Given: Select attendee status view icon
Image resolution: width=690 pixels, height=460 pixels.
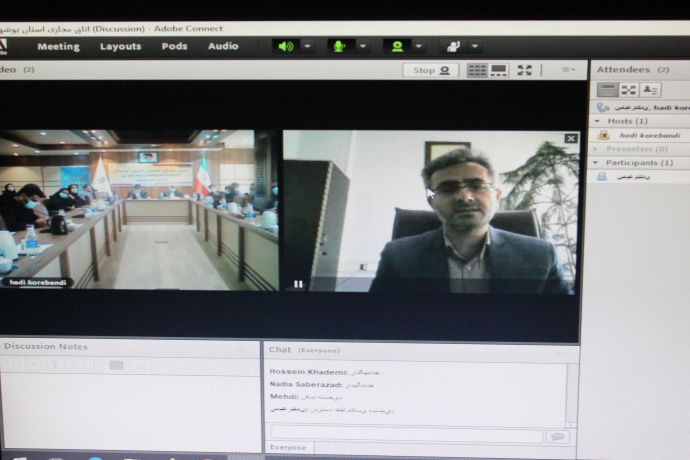Looking at the screenshot, I should tap(650, 90).
